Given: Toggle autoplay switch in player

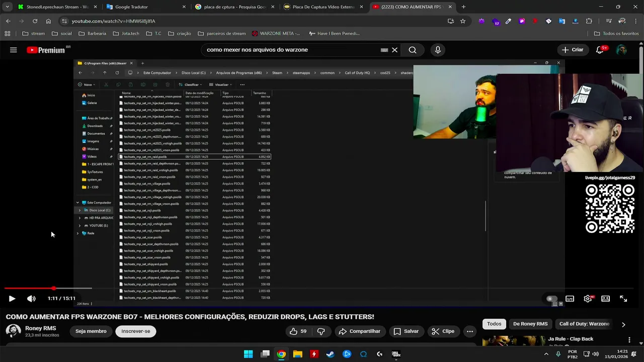Looking at the screenshot, I should (551, 298).
